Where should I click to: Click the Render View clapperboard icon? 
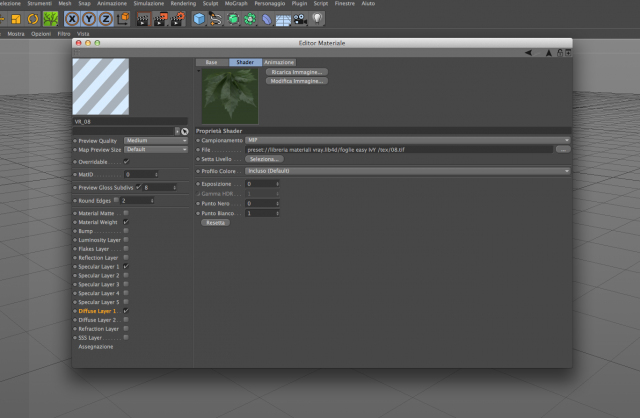point(143,19)
